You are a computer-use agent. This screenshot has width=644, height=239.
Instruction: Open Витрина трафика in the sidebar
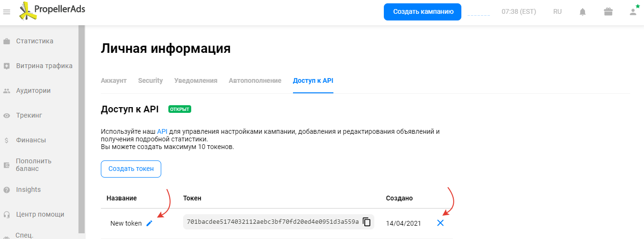[44, 66]
